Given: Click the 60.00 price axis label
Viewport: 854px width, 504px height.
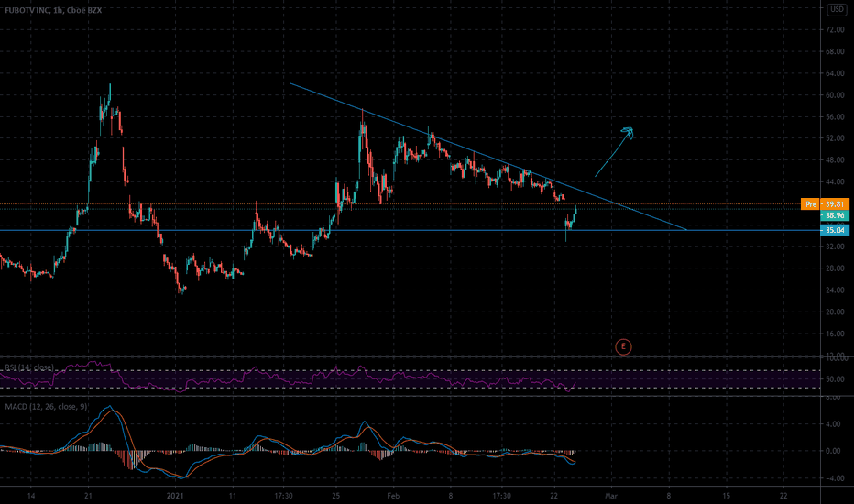Looking at the screenshot, I should [835, 94].
